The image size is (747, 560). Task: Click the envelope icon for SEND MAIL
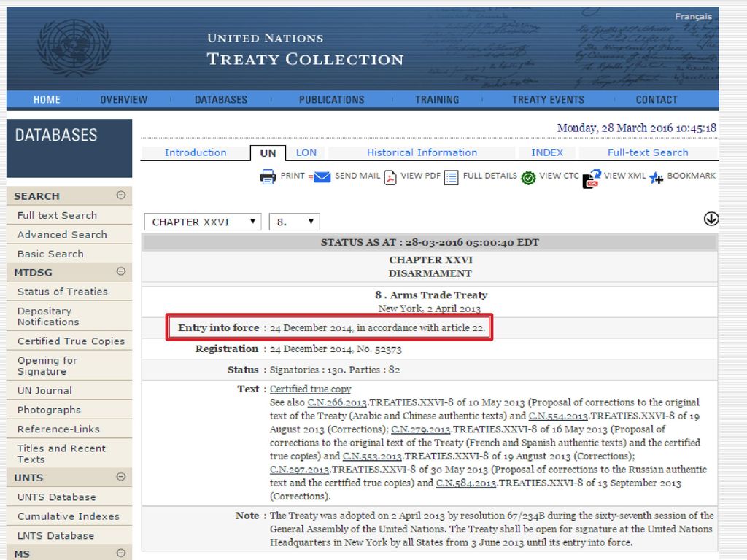(320, 177)
